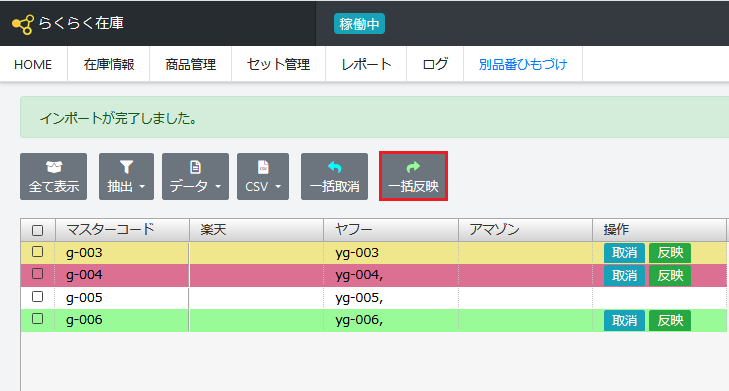This screenshot has height=391, width=729.
Task: Click the アマゾン column header
Action: [x=525, y=230]
